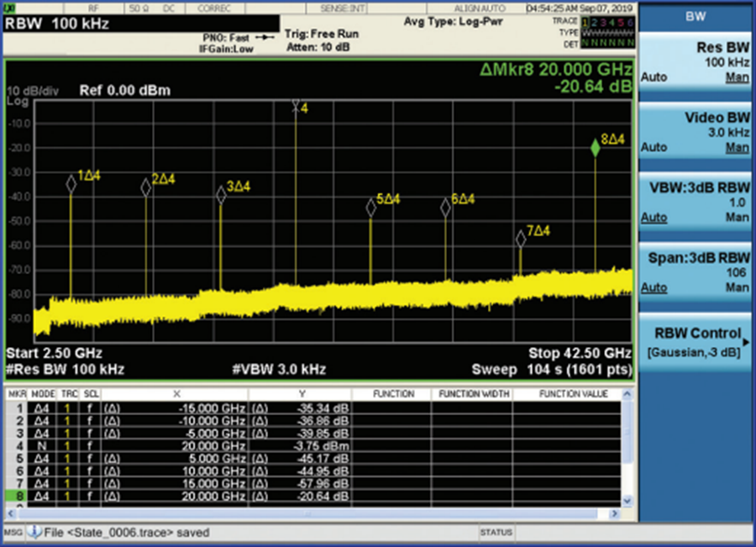Click the green 8Δ4 active marker
Image resolution: width=756 pixels, height=547 pixels.
coord(596,148)
